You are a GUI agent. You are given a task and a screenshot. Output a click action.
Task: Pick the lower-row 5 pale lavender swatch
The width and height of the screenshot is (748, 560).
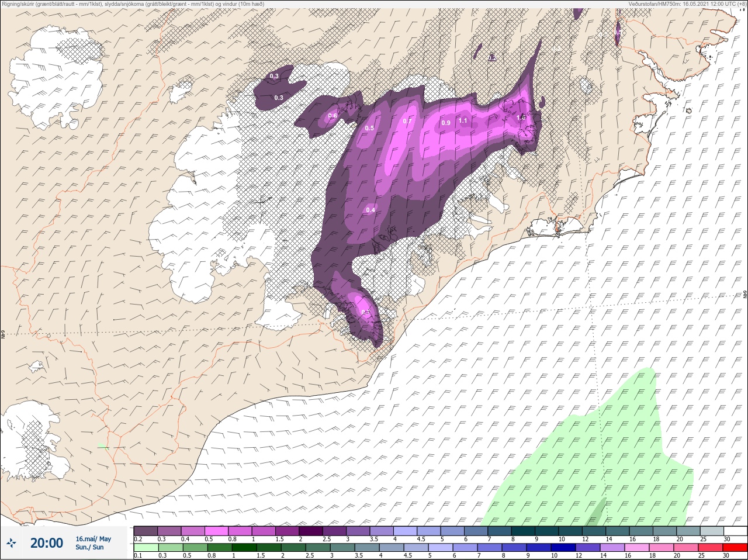[x=441, y=548]
